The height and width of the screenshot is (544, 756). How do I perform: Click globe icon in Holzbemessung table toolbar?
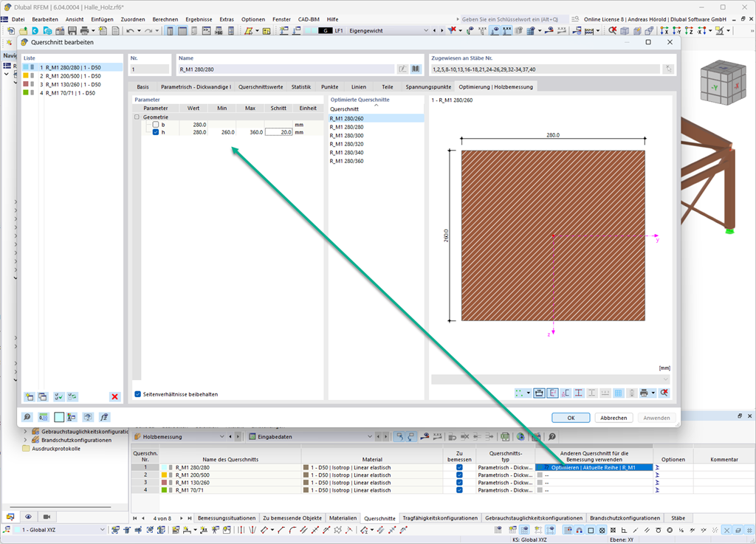(x=520, y=436)
